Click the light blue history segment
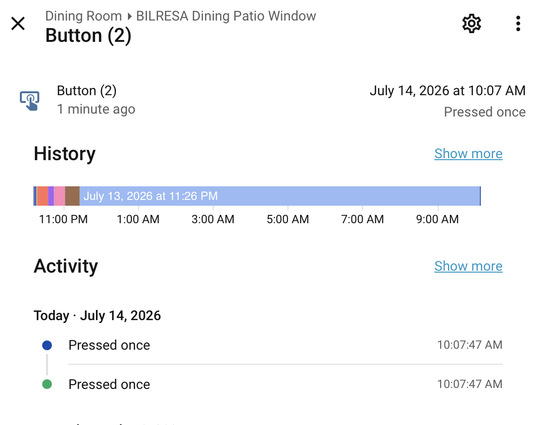This screenshot has height=425, width=542. click(280, 196)
